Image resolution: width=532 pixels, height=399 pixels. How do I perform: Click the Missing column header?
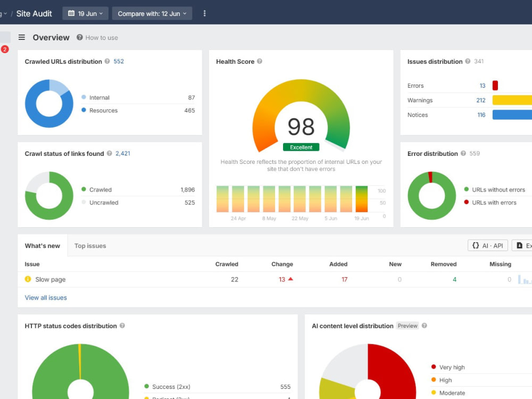tap(500, 264)
